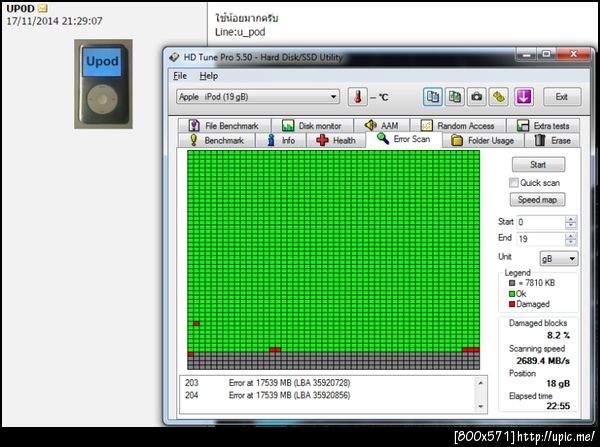Switch to the Disk monitor tab

[312, 126]
